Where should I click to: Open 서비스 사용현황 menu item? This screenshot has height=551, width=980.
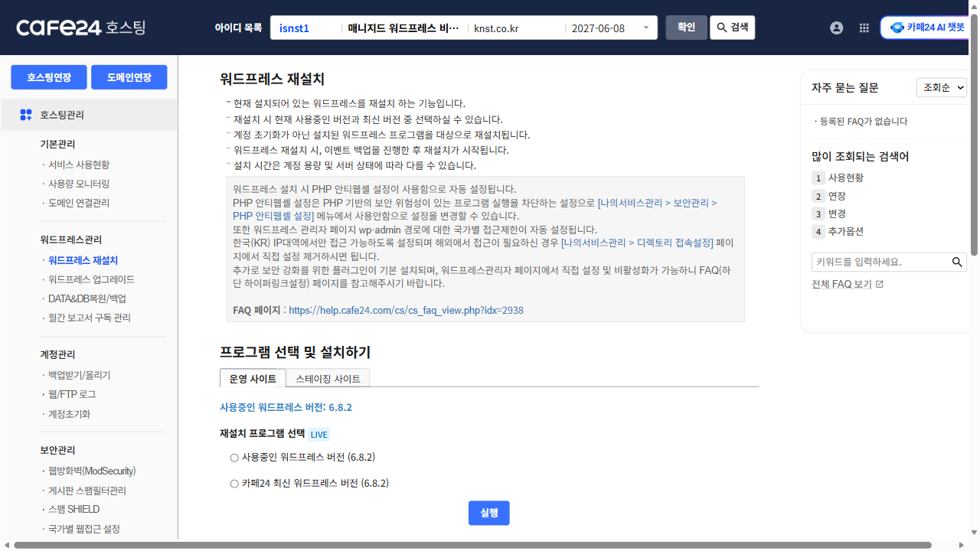point(79,165)
